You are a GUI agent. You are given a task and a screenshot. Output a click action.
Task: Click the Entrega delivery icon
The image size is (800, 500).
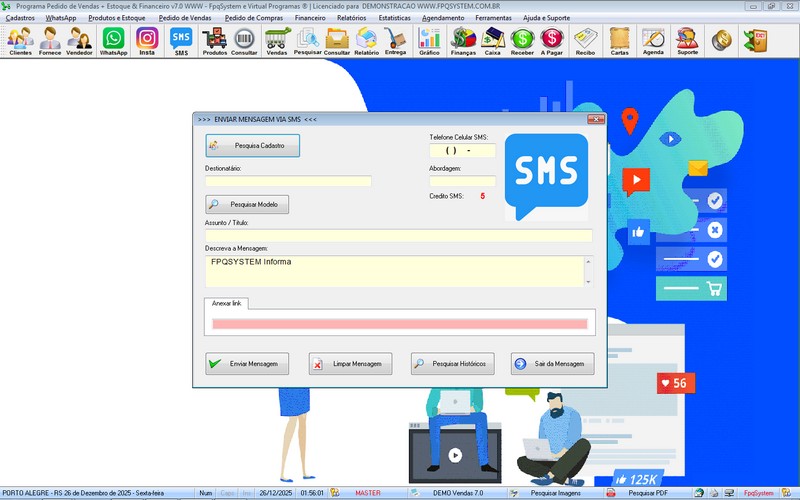395,41
